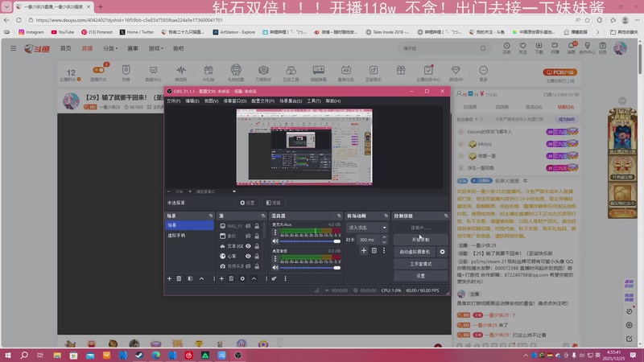Open 设置 from the OBS controls panel
644x362 pixels.
(x=420, y=276)
